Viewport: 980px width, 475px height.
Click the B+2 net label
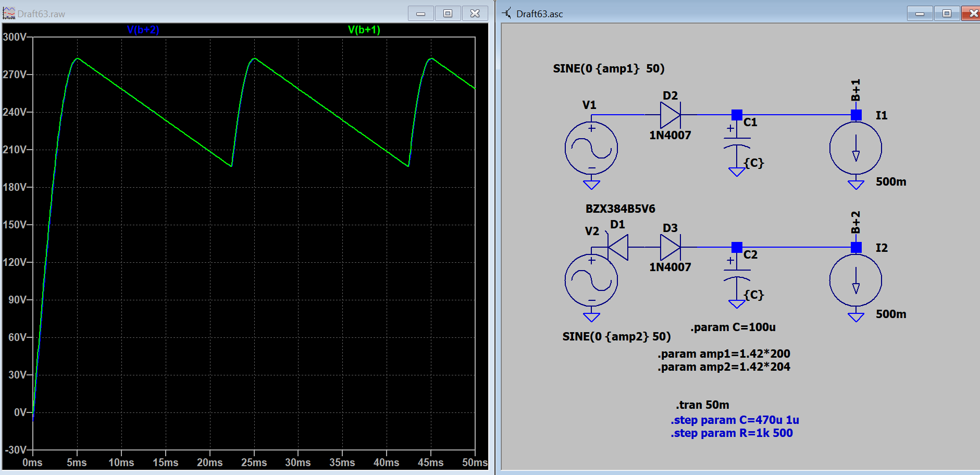855,222
